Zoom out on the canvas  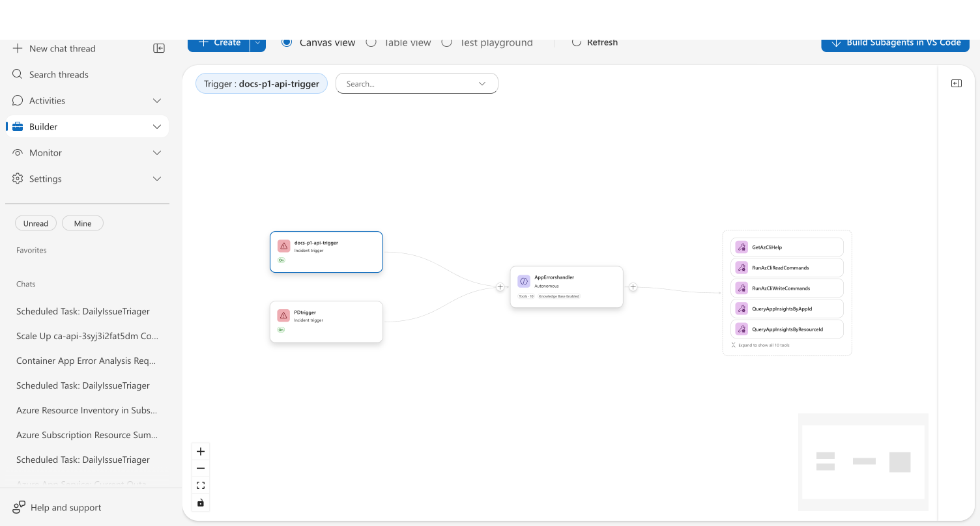coord(201,468)
